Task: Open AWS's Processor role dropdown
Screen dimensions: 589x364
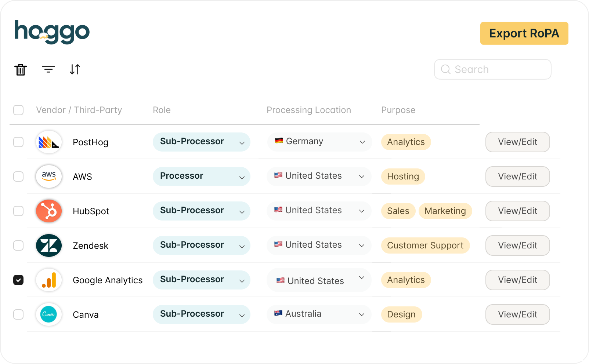Action: 202,176
